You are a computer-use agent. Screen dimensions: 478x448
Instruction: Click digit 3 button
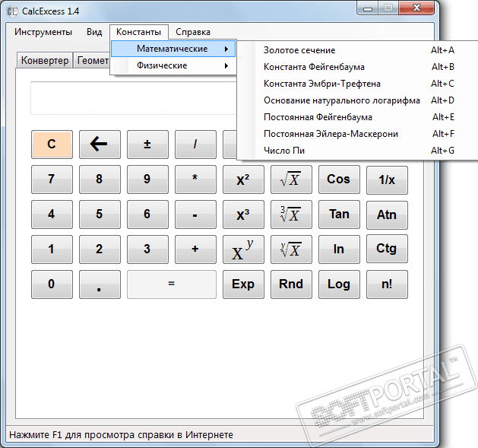[x=147, y=249]
